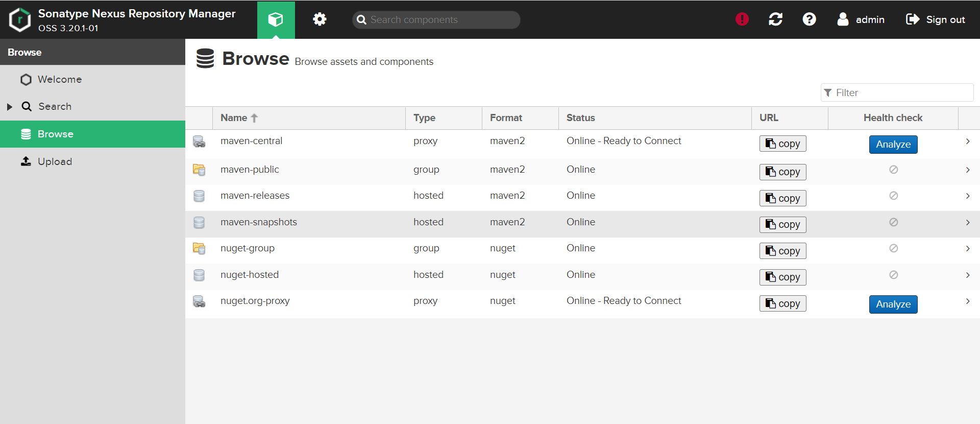
Task: Click the red system status alert icon
Action: coord(742,19)
